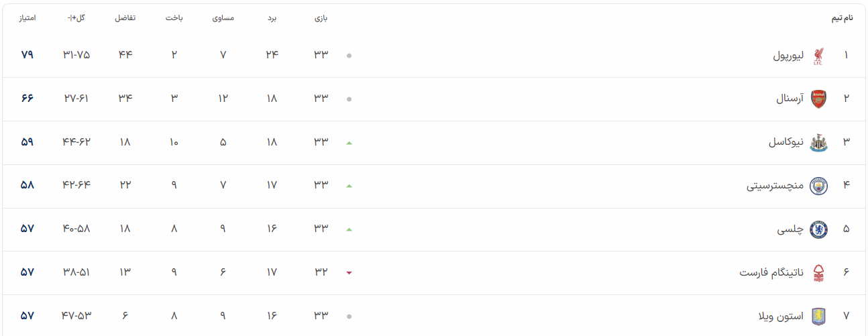
Task: Click the امتیاز column header
Action: click(28, 18)
